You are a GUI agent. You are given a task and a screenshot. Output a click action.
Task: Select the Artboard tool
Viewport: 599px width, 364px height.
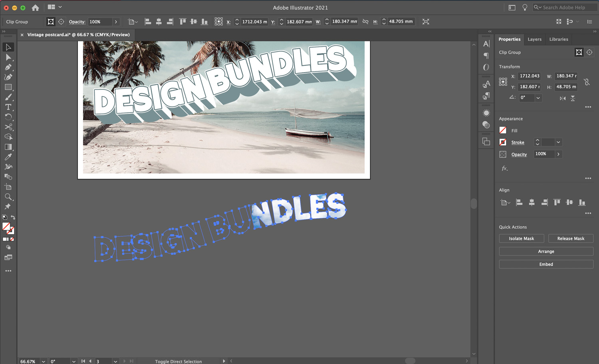point(8,187)
